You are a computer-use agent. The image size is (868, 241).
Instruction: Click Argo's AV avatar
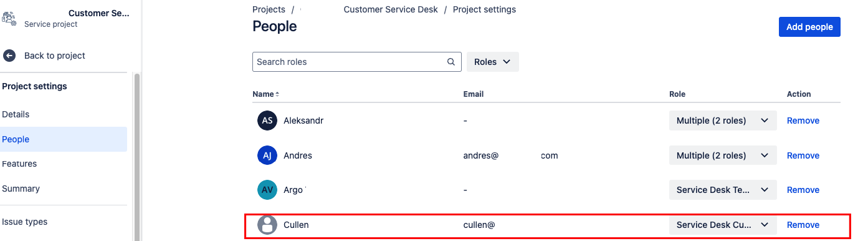[267, 190]
